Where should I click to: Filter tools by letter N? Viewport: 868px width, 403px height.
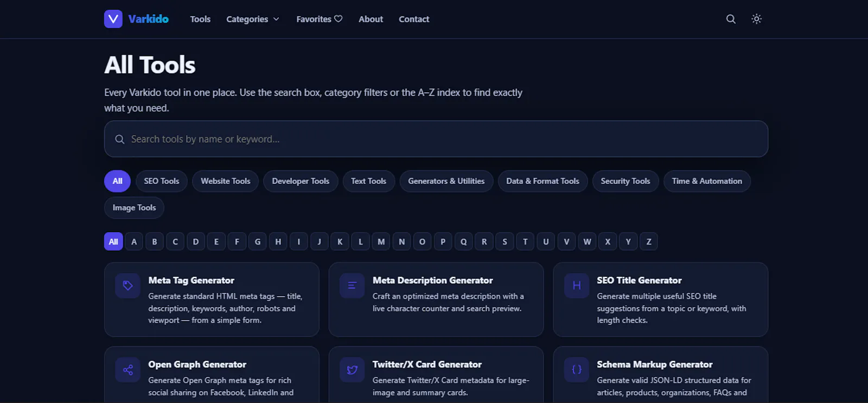[402, 241]
